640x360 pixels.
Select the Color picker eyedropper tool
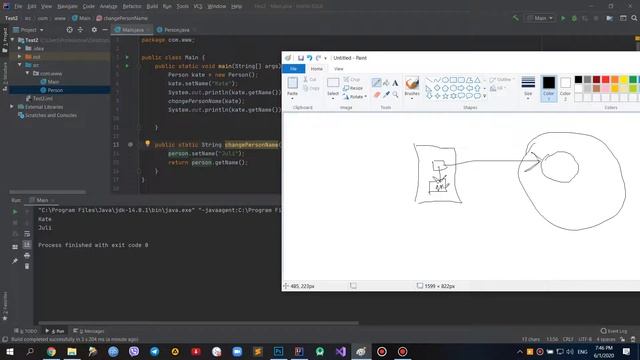coord(386,95)
